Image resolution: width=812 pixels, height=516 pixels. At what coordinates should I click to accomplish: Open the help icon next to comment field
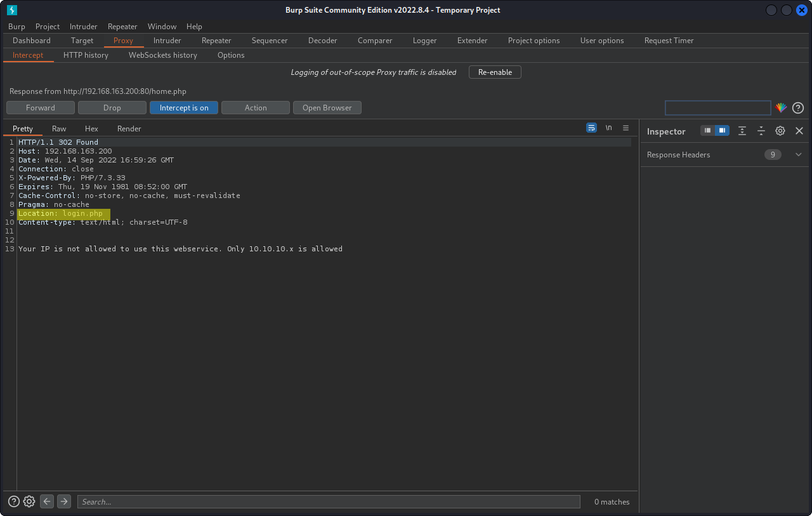pyautogui.click(x=798, y=108)
